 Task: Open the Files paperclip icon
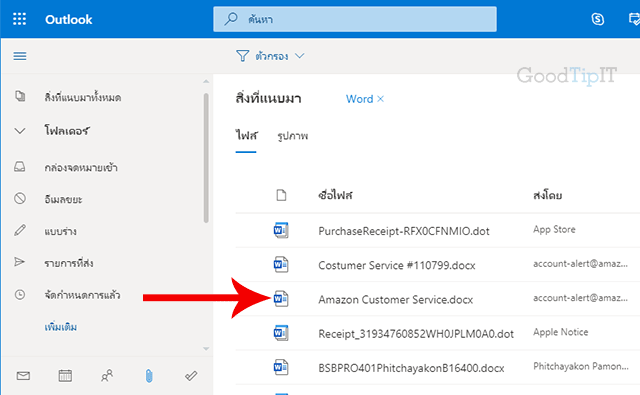[x=149, y=376]
